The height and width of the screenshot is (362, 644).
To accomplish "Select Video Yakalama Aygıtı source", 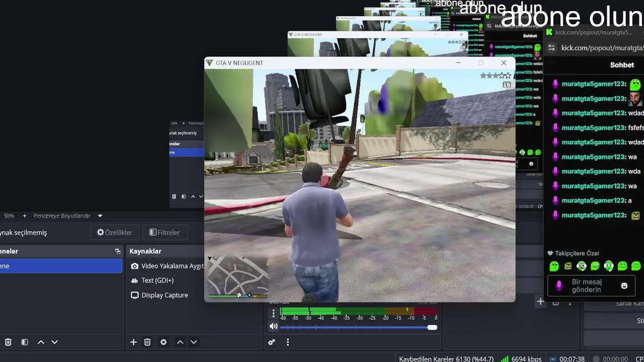I will pyautogui.click(x=167, y=266).
